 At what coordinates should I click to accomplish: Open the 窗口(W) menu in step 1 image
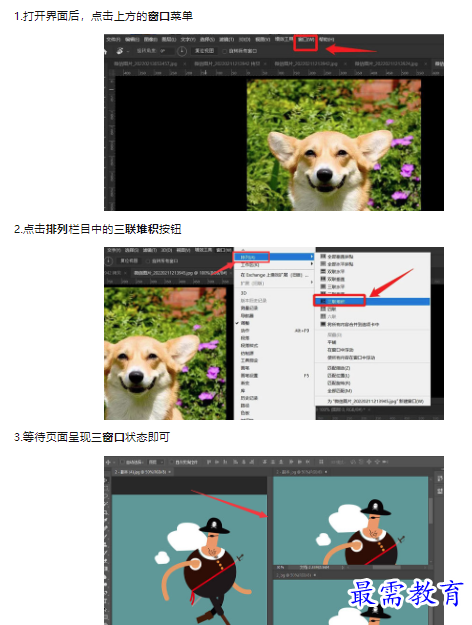306,39
